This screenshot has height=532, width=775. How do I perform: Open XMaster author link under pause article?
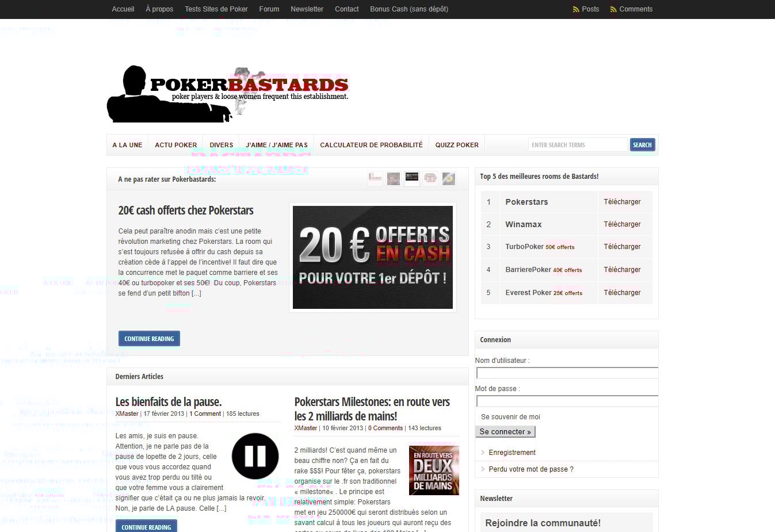[127, 414]
